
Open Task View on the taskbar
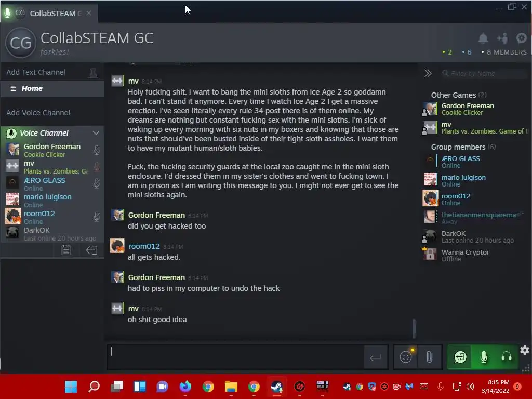coord(117,387)
